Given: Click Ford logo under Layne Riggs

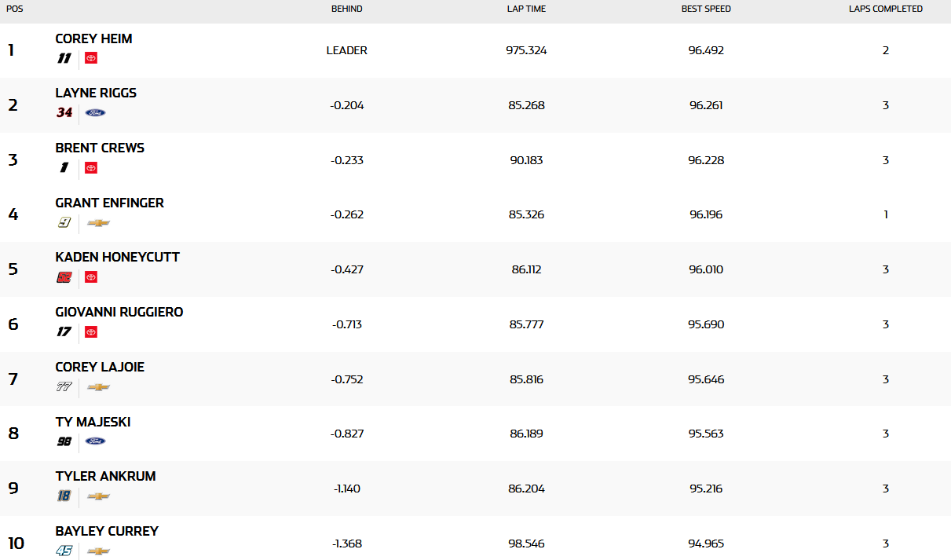Looking at the screenshot, I should tap(95, 112).
